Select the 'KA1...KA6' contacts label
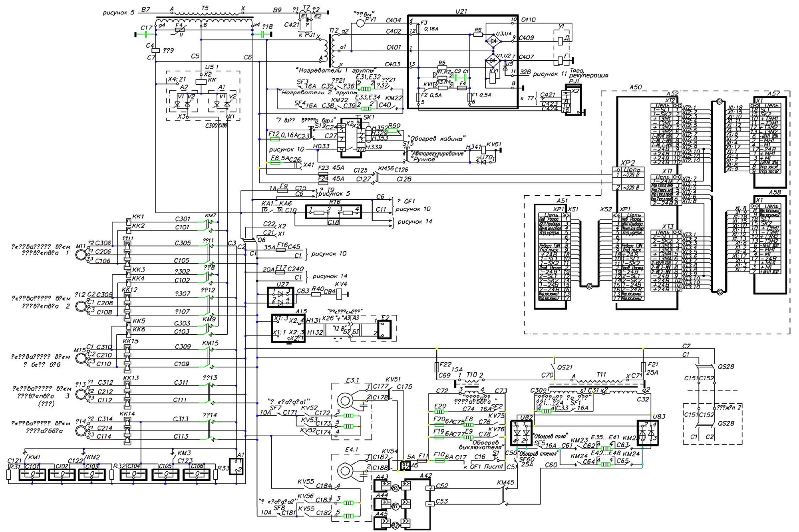 [x=276, y=203]
